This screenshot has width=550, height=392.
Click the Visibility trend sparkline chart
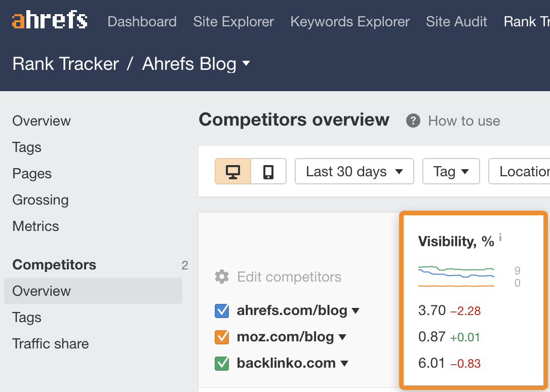(x=456, y=276)
